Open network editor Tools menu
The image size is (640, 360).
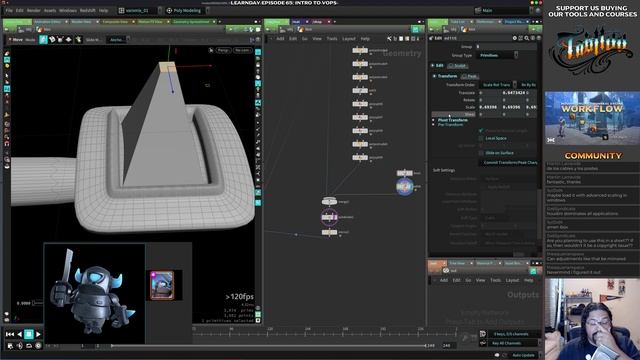pyautogui.click(x=332, y=39)
